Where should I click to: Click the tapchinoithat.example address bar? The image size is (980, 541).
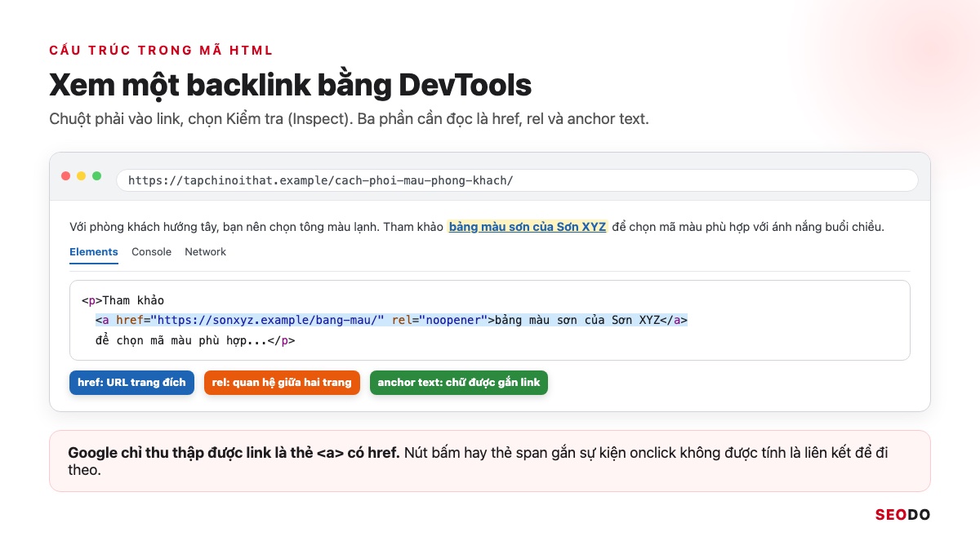517,180
